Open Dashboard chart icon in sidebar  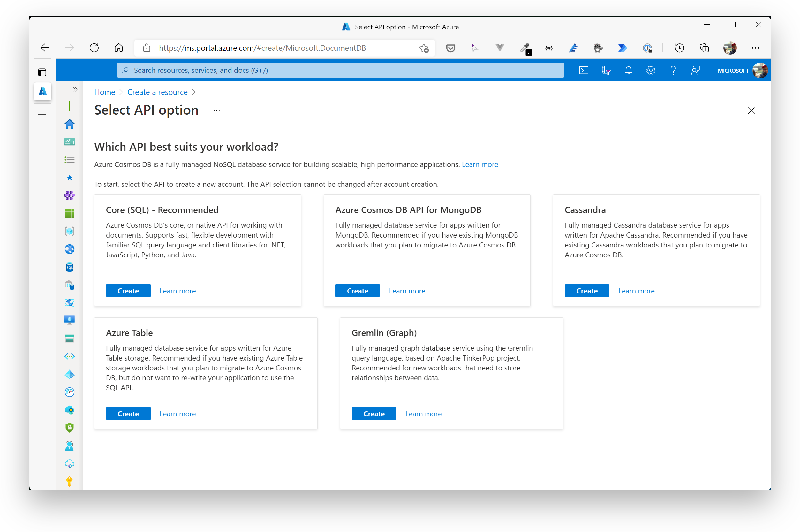[70, 142]
